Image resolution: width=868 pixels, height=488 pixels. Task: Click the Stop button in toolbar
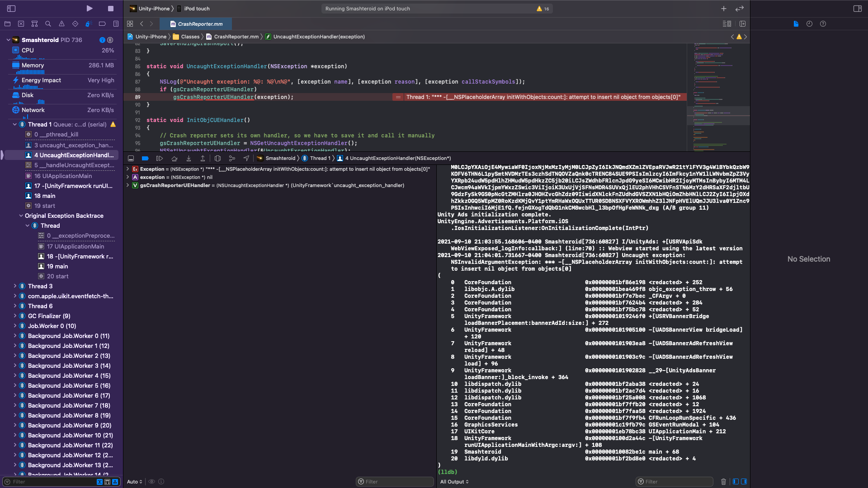(x=111, y=9)
